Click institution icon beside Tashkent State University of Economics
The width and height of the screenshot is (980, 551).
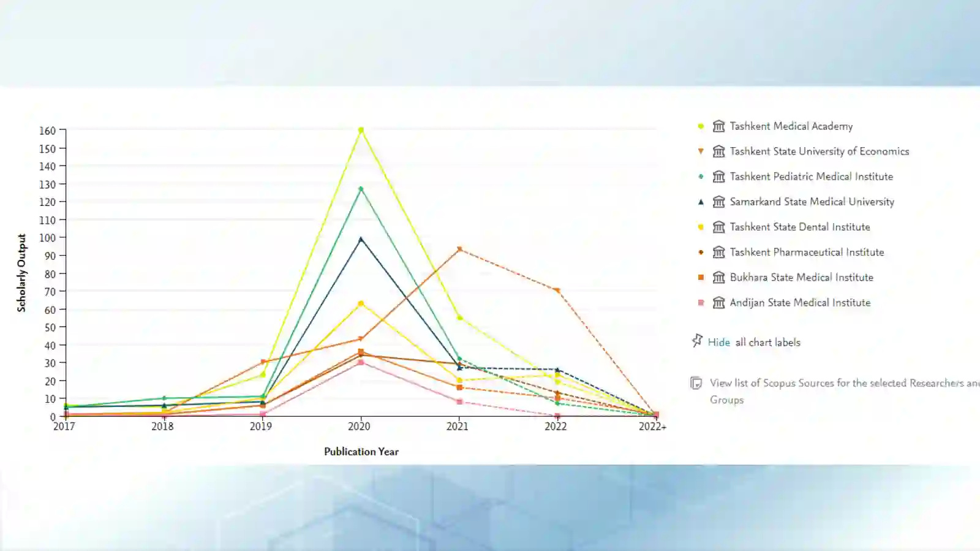718,151
